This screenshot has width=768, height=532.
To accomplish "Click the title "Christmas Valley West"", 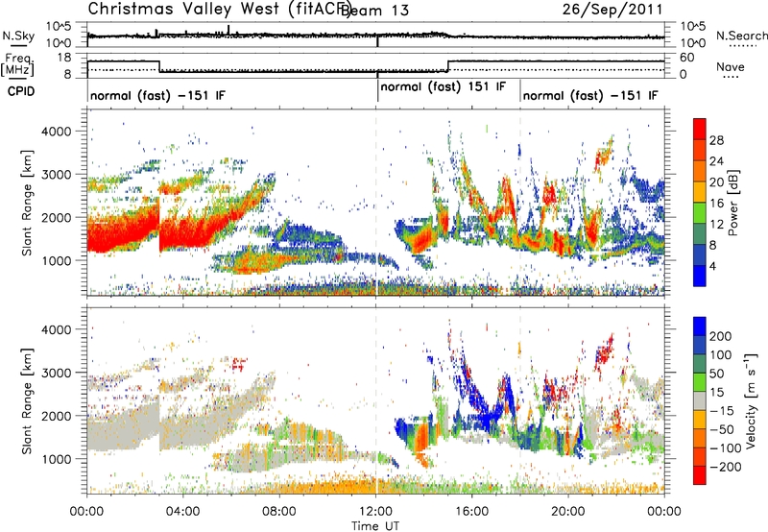I will [183, 9].
